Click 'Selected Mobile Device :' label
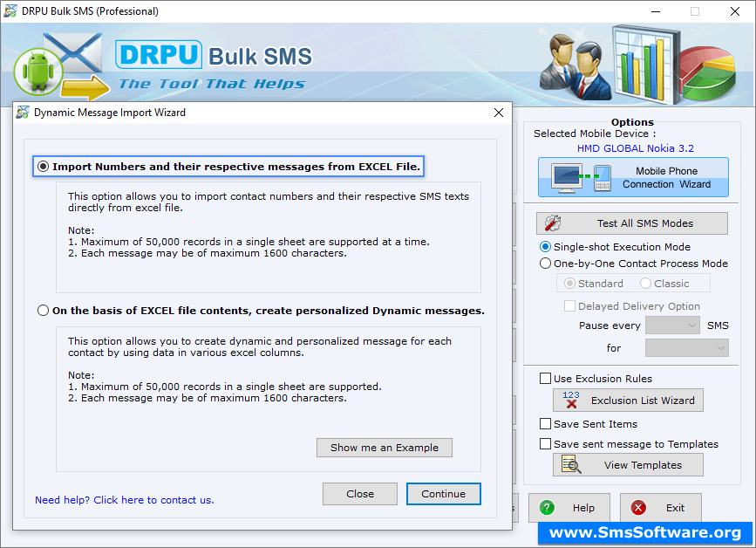 point(595,134)
